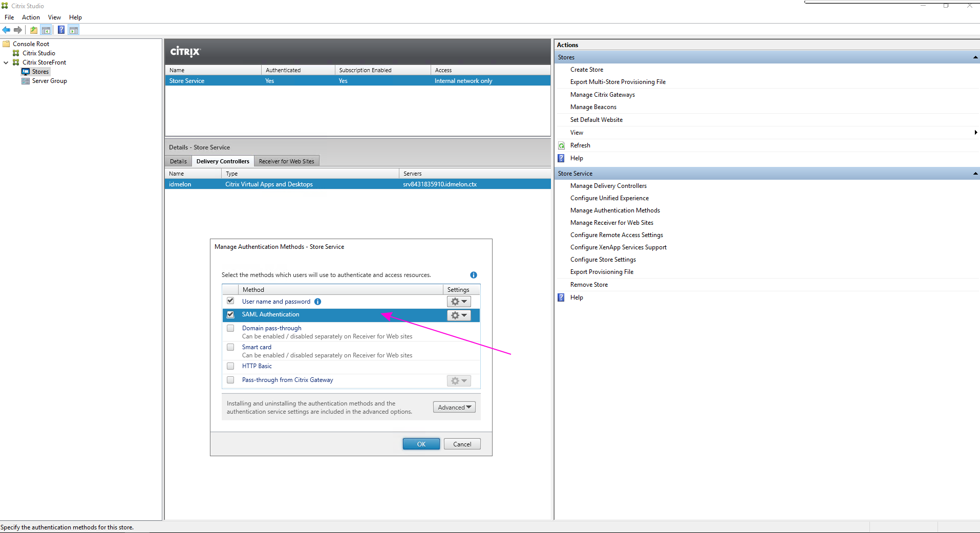Toggle the Show/Hide Action Pane icon
Image resolution: width=980 pixels, height=533 pixels.
pos(74,30)
